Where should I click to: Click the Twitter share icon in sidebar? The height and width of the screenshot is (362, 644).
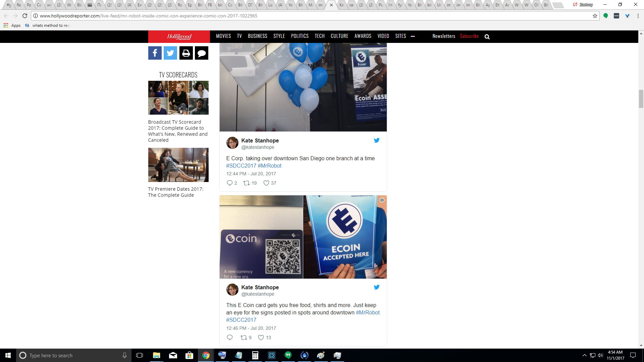pos(170,53)
